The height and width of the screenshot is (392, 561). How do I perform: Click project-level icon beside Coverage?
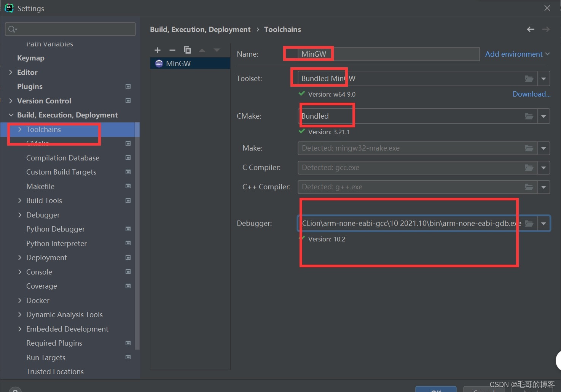point(128,286)
